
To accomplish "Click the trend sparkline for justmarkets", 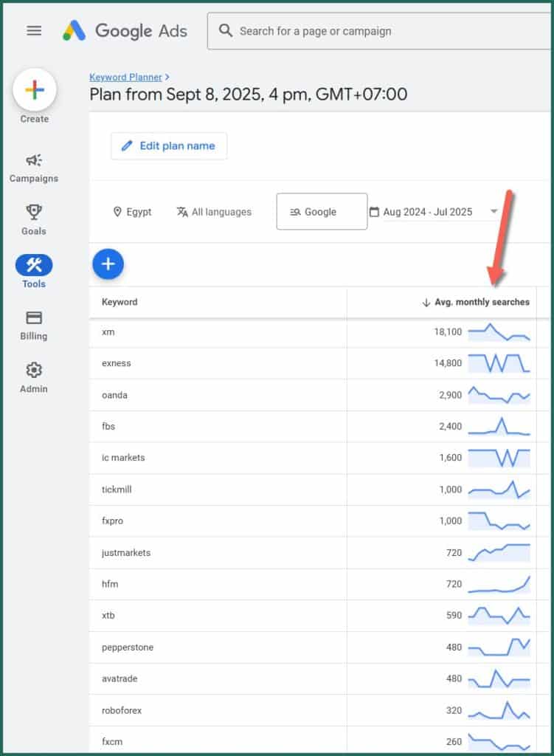I will click(499, 552).
